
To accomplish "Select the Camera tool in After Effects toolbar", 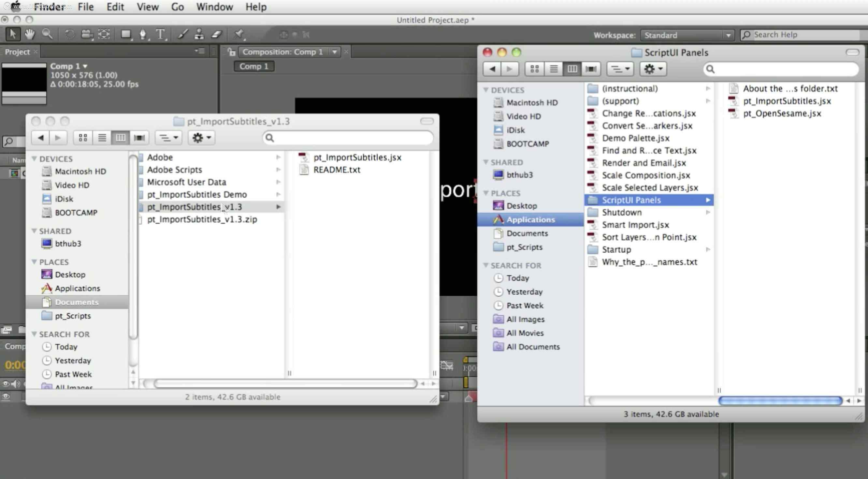I will [87, 35].
